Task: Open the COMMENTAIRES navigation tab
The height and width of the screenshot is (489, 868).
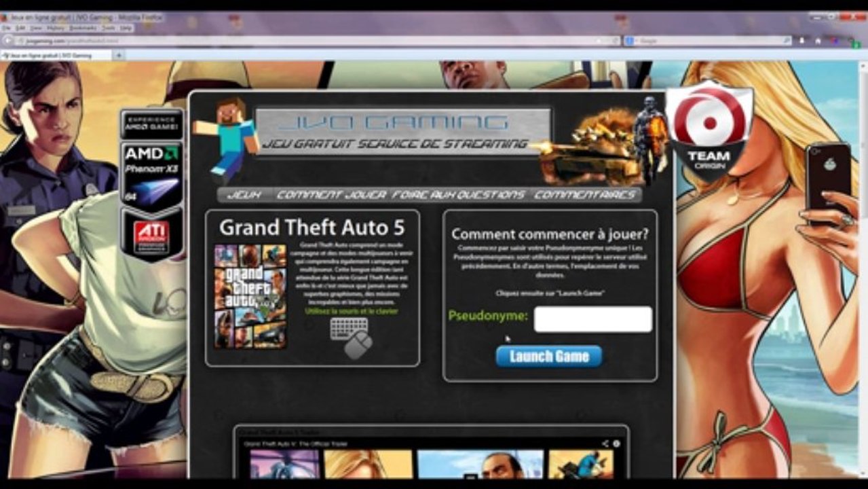Action: coord(586,195)
